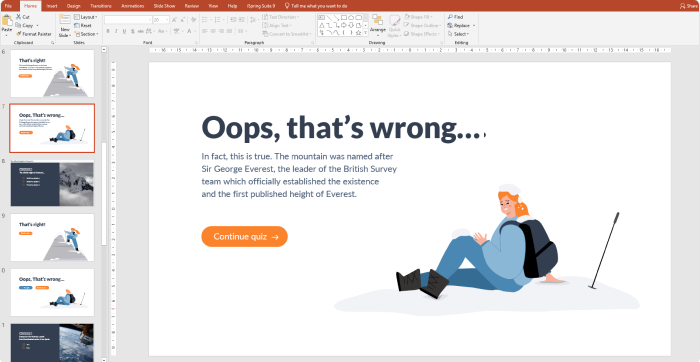The image size is (700, 362).
Task: Select Center alignment icon
Action: pyautogui.click(x=213, y=31)
